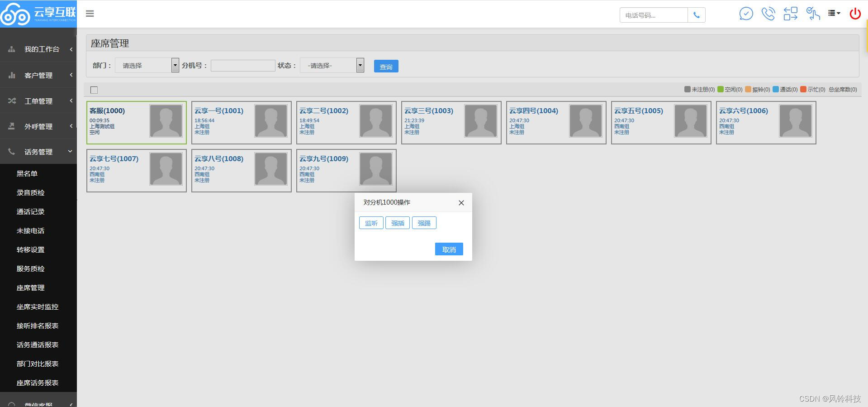Click the red 示忙 legend swatch
Viewport: 868px width, 407px height.
click(803, 89)
